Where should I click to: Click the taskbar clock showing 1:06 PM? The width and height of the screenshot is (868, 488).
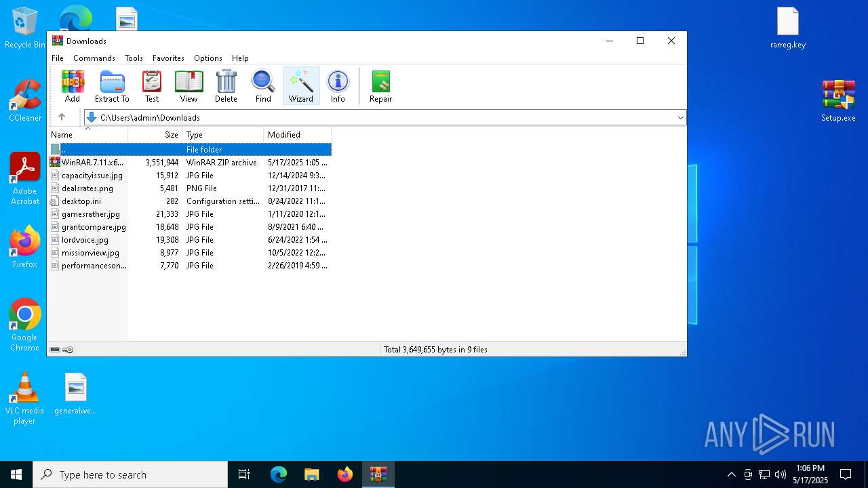coord(810,474)
